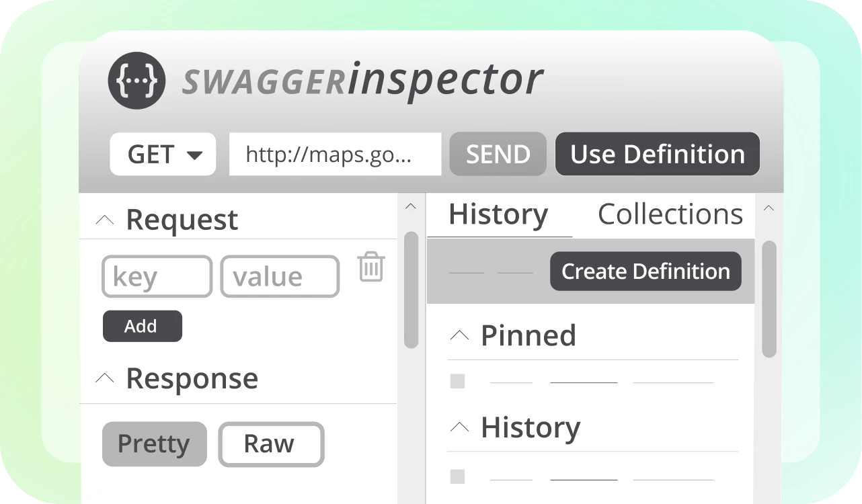Click the parameter key field
This screenshot has height=504, width=862.
pos(157,276)
